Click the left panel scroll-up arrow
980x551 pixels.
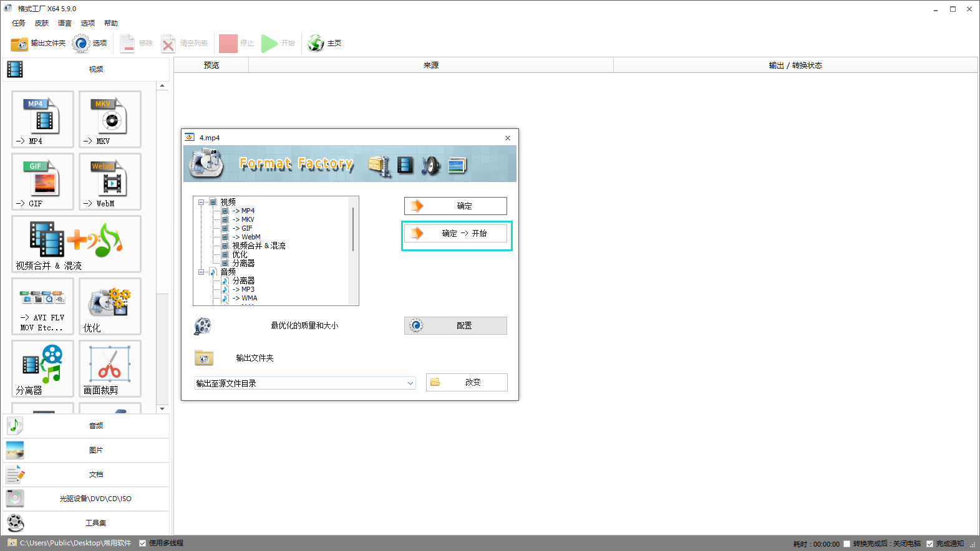(x=162, y=86)
